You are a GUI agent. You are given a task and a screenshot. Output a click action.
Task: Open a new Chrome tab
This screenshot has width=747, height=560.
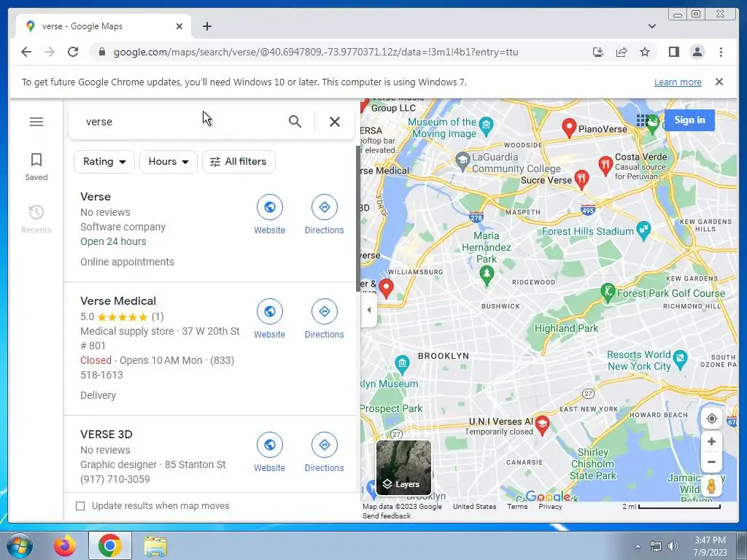coord(206,26)
